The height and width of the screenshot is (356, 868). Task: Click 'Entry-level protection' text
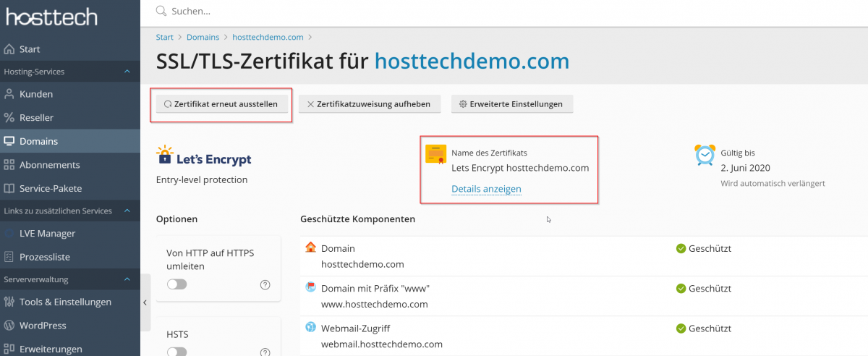click(202, 179)
